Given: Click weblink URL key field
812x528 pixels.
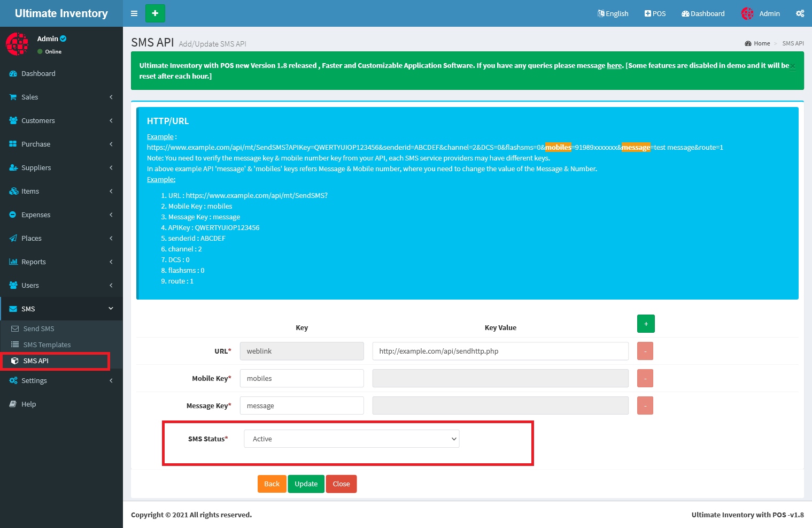Looking at the screenshot, I should (x=302, y=351).
